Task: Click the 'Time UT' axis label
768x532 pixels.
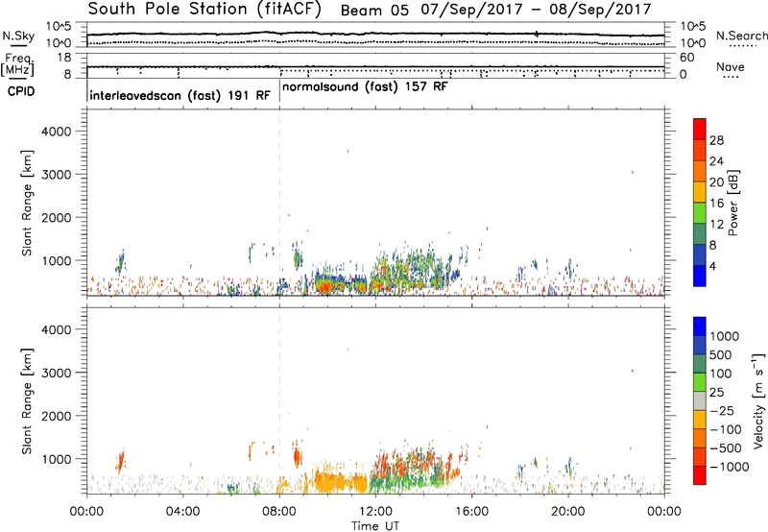Action: (x=375, y=526)
